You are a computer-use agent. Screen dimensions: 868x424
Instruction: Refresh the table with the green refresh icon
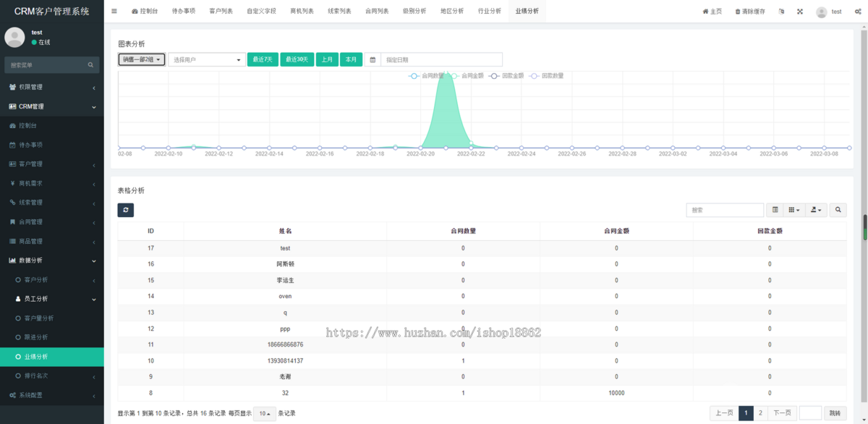[x=127, y=209]
